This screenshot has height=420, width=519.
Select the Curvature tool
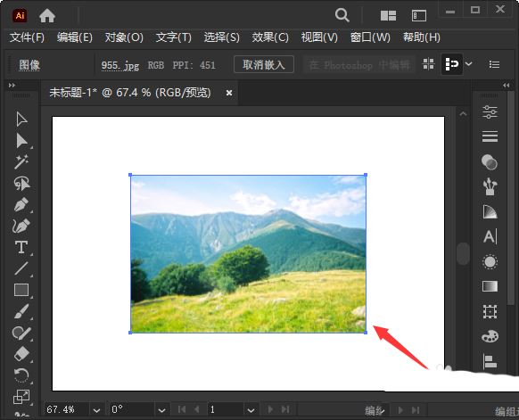pos(21,226)
